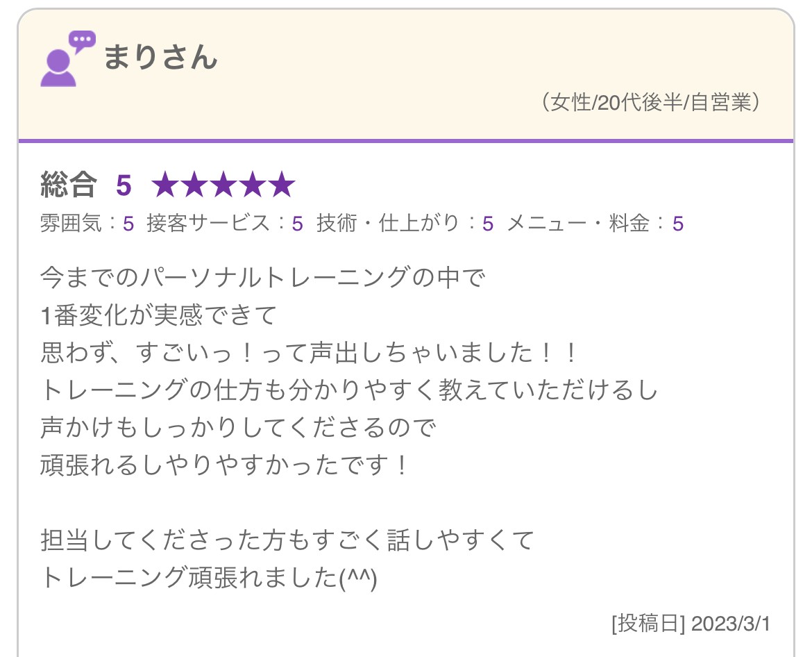Click the reviewer profile 女性/20代後半/自営業
This screenshot has height=657, width=812.
(x=651, y=102)
